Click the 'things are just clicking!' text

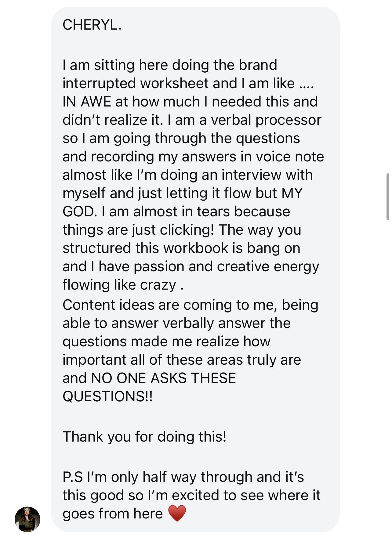(138, 230)
